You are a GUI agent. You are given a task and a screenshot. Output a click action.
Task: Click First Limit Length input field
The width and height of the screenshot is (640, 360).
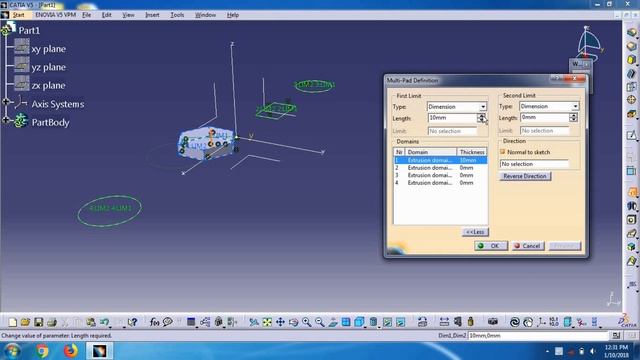(452, 118)
